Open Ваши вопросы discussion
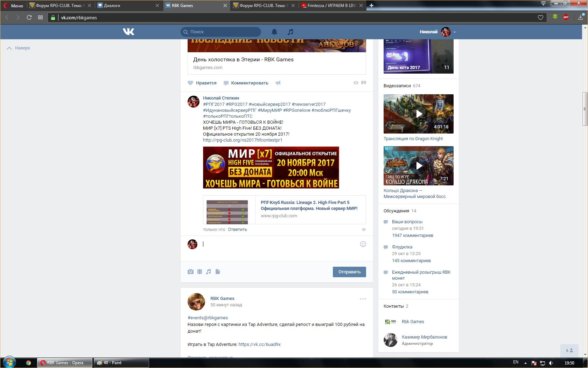588x368 pixels. (x=407, y=222)
